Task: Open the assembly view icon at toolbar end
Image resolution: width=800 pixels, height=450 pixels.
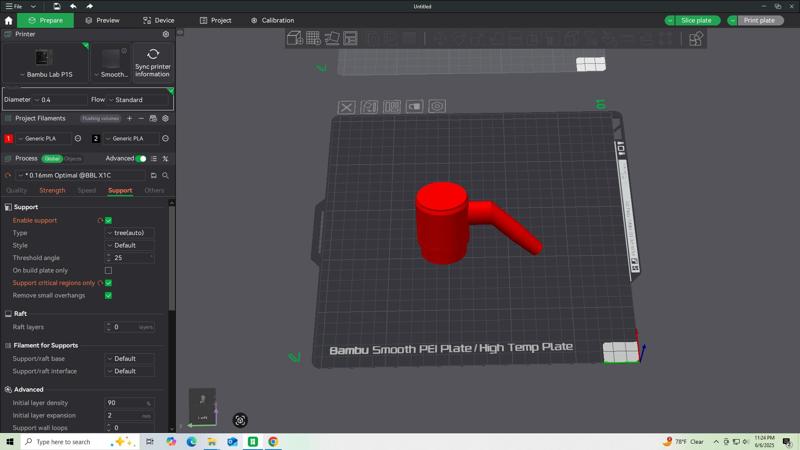Action: click(x=695, y=38)
